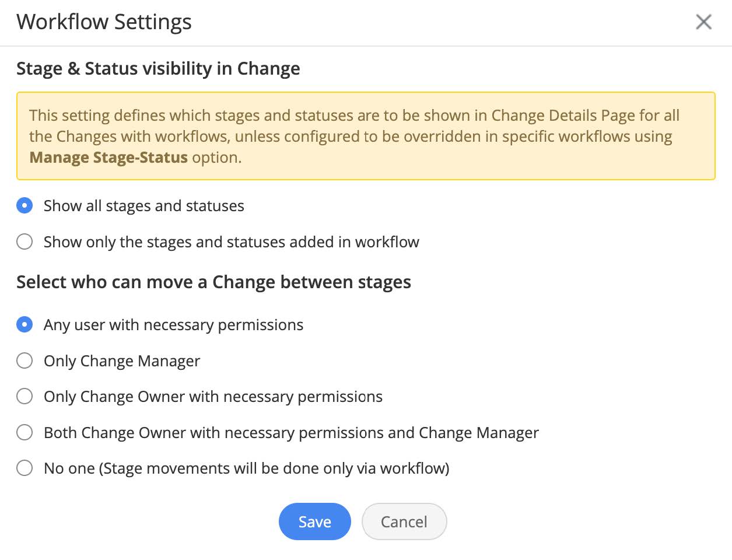
Task: Click the bold 'Manage Stage-Status' text
Action: [108, 157]
